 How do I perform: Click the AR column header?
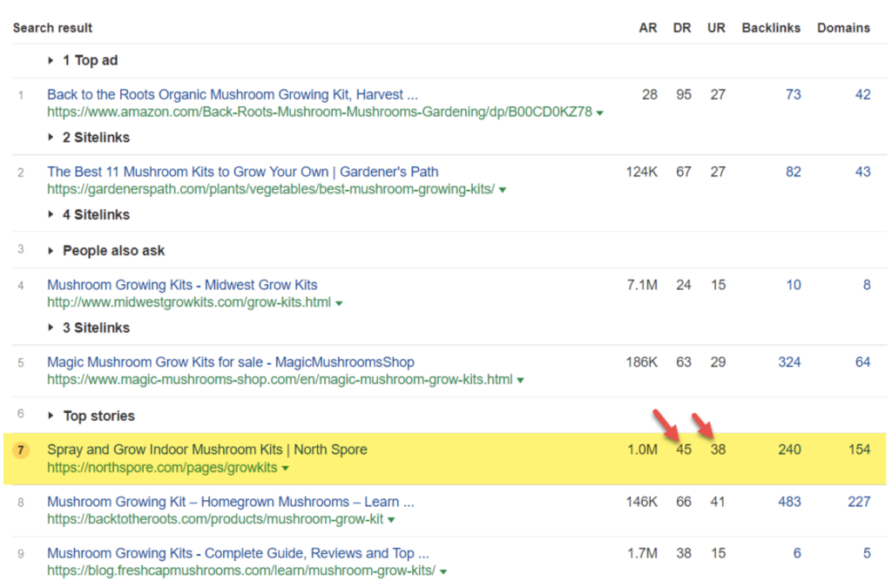648,28
